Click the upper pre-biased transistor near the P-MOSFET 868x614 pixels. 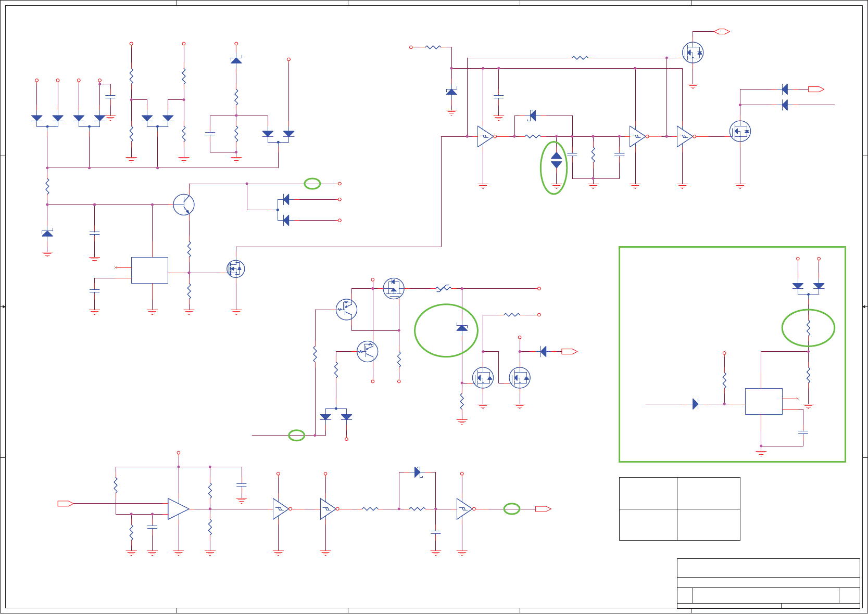346,310
